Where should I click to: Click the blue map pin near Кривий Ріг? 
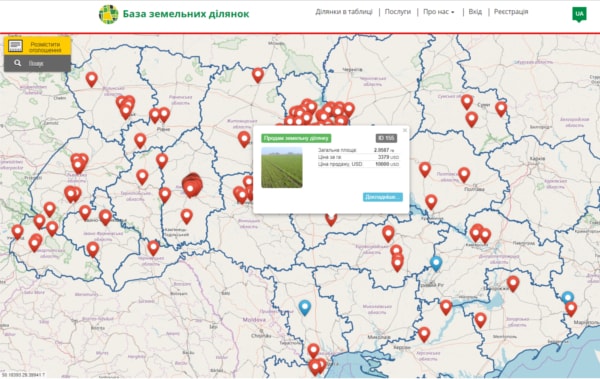click(x=436, y=263)
